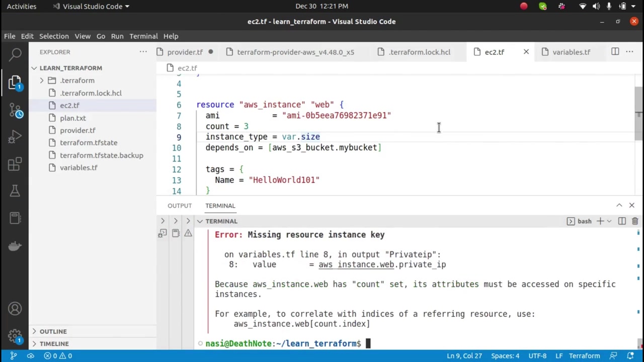Viewport: 644px width, 362px height.
Task: Open the Testing flask icon
Action: click(15, 191)
